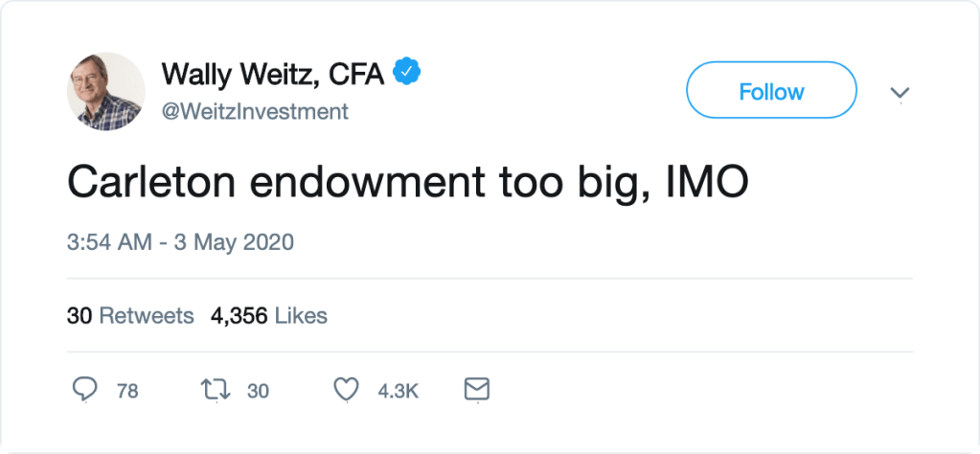Click the 4.3K count beside heart

(399, 391)
